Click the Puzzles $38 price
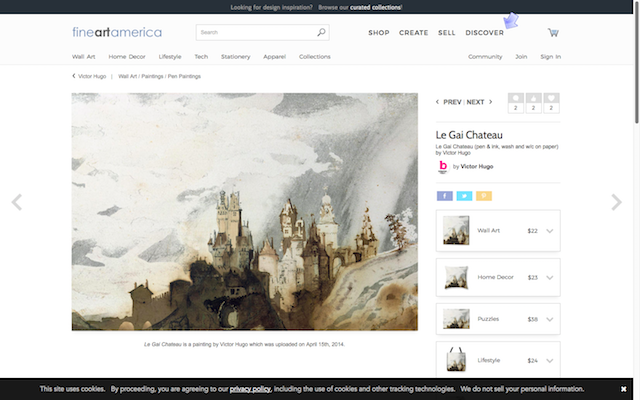 coord(532,319)
